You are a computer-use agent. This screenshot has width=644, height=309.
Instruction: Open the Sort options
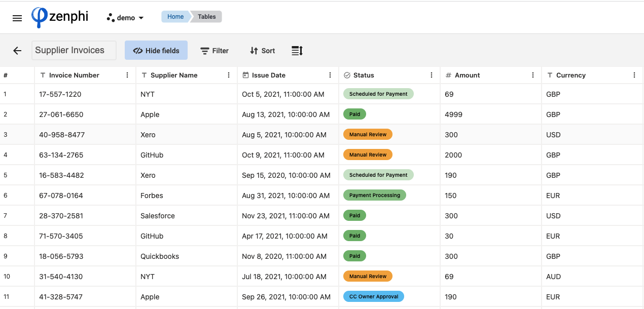point(263,51)
